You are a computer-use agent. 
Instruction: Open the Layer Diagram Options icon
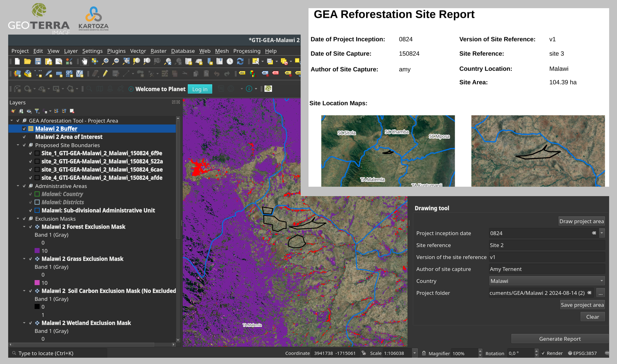point(253,74)
